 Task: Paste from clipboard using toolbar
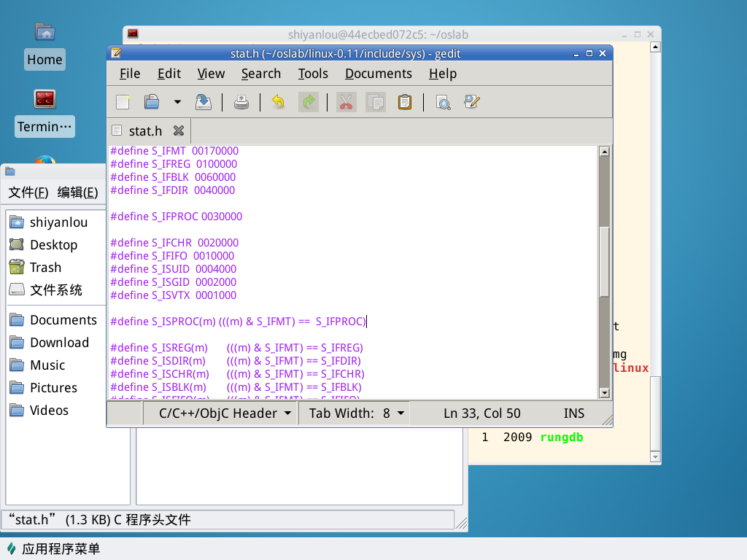coord(405,102)
